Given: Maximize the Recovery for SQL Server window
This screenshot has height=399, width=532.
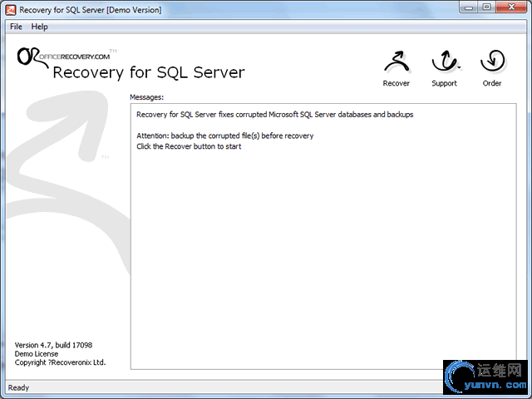Looking at the screenshot, I should click(x=486, y=7).
